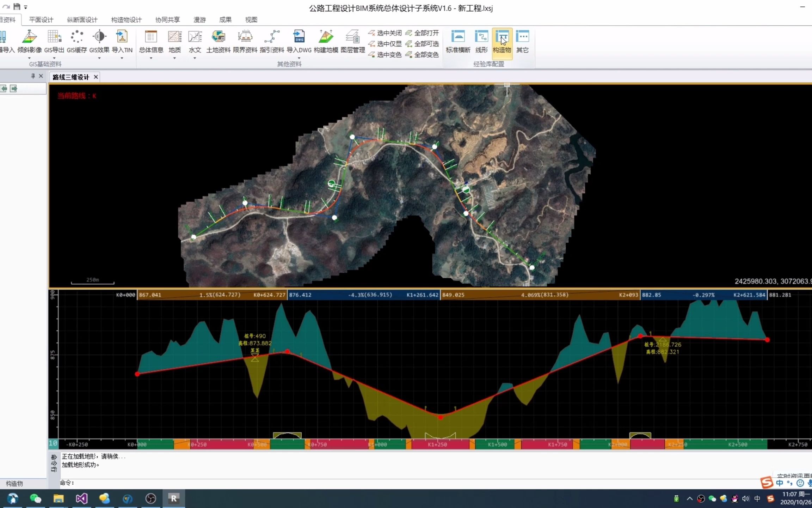
Task: Toggle 选中仅显 show-only-selected option
Action: tap(385, 44)
